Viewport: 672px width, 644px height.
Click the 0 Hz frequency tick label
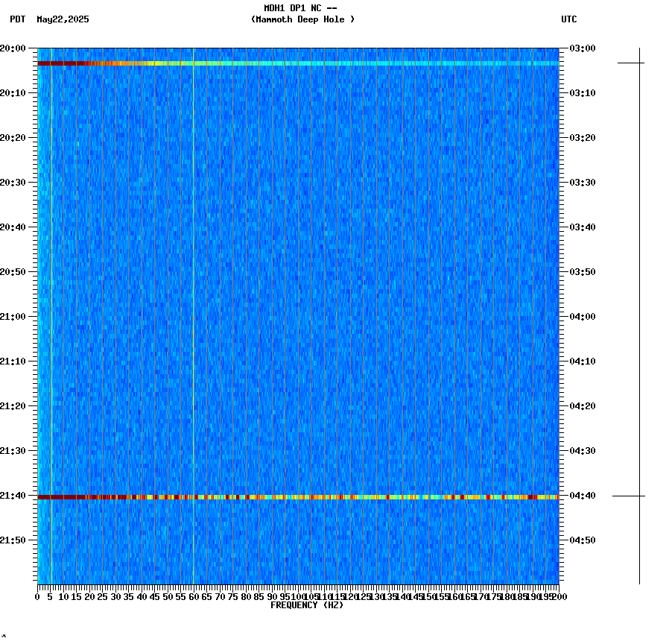[36, 596]
